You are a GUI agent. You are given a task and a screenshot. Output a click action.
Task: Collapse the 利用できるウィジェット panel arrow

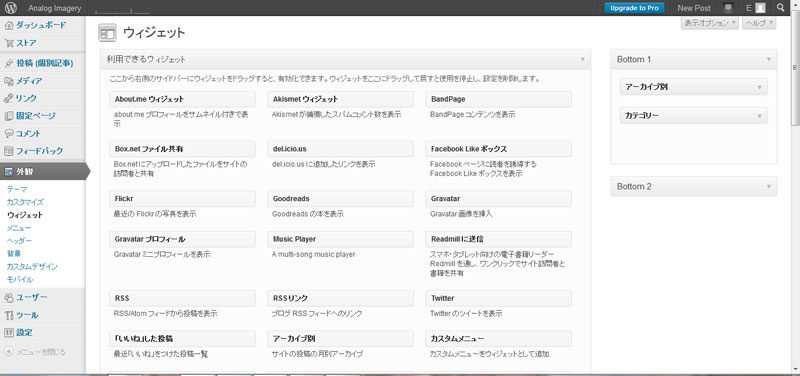582,60
